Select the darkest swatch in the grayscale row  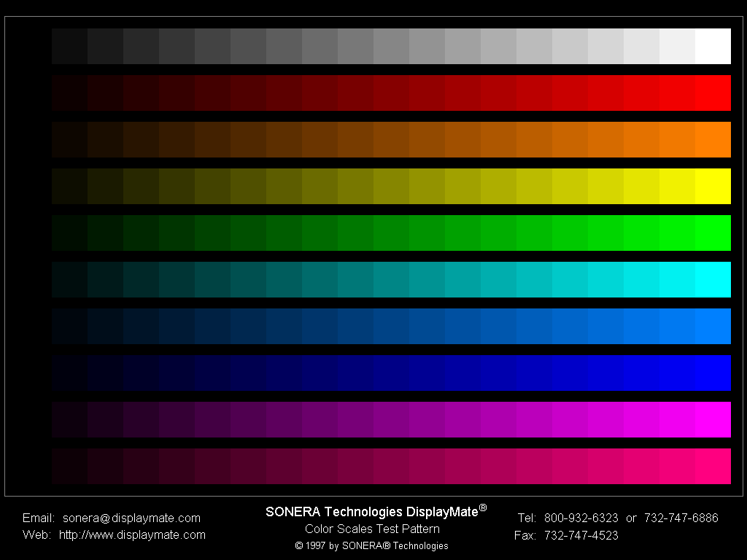click(x=68, y=45)
